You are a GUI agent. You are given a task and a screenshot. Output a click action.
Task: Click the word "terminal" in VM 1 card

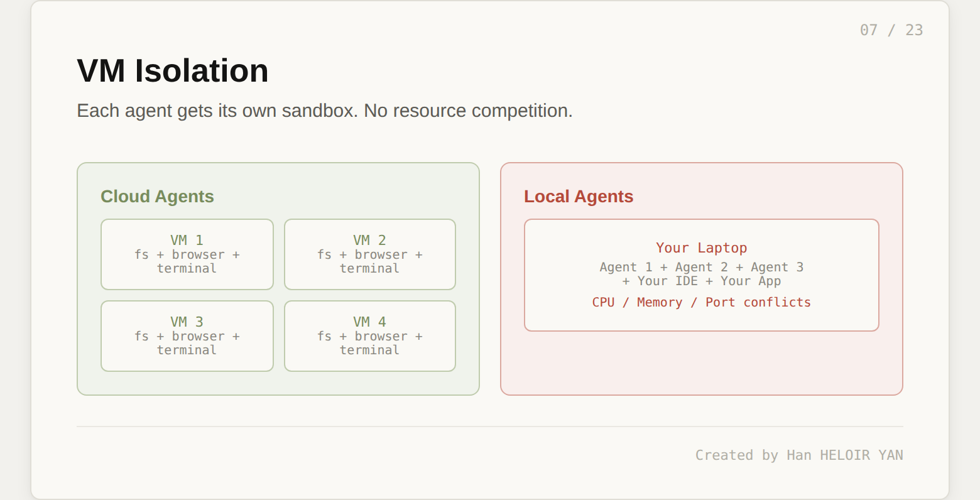[x=187, y=269]
